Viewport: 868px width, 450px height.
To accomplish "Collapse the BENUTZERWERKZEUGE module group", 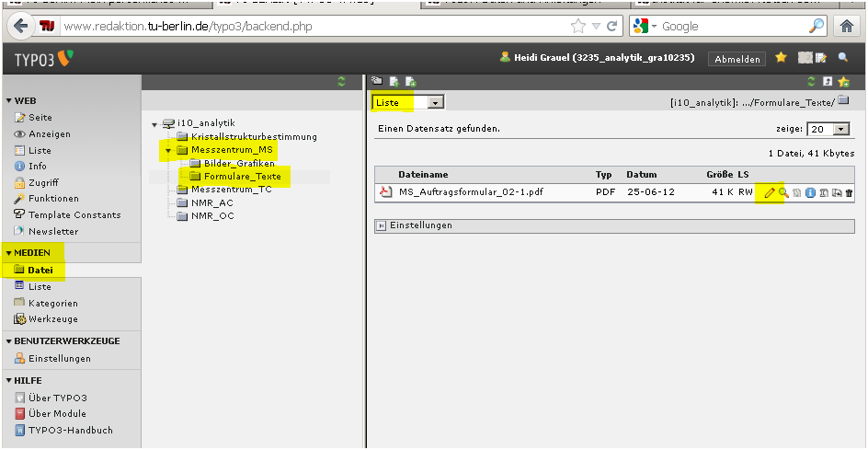I will point(9,341).
